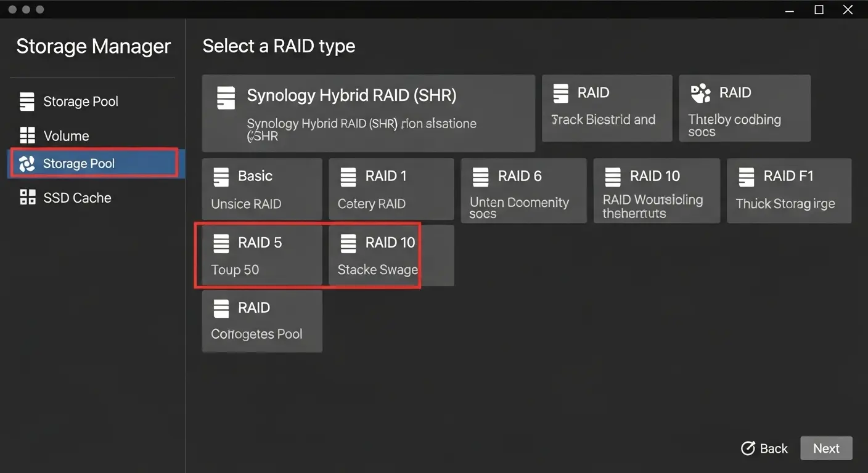
Task: Click the top Storage Pool stacked-disks sidebar icon
Action: tap(27, 102)
